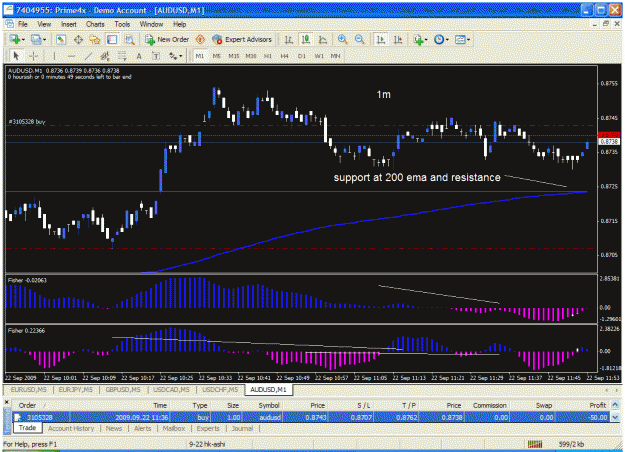The width and height of the screenshot is (625, 452).
Task: Set chart timeframe to M15
Action: coord(234,56)
